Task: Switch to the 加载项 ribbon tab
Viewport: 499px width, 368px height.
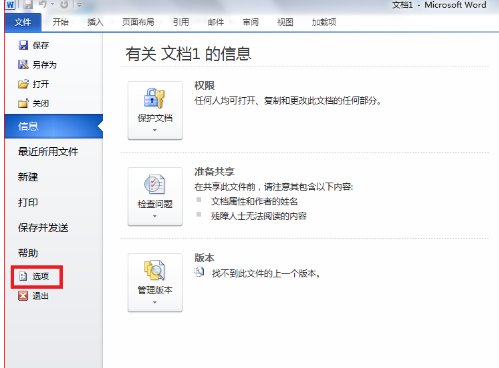Action: pyautogui.click(x=324, y=22)
